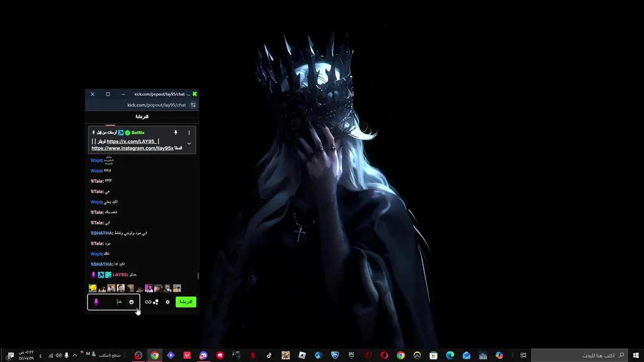The width and height of the screenshot is (644, 362).
Task: Open Task View on taskbar
Action: (x=523, y=355)
